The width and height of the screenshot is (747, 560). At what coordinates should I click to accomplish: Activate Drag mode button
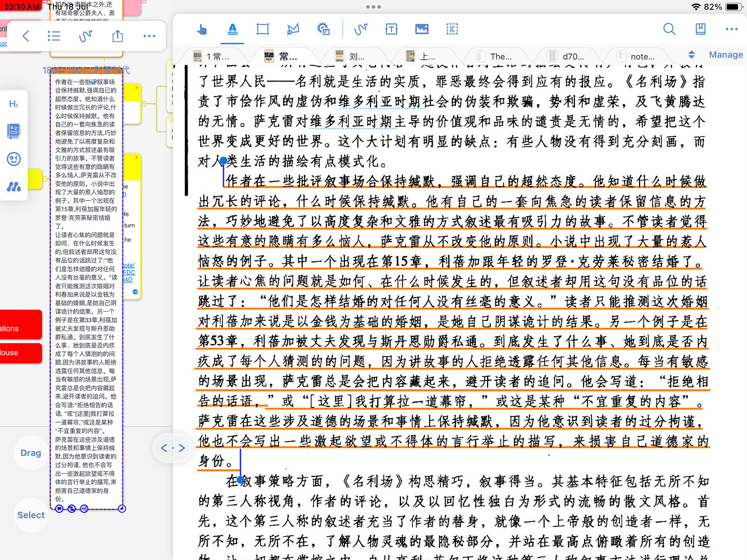tap(31, 453)
